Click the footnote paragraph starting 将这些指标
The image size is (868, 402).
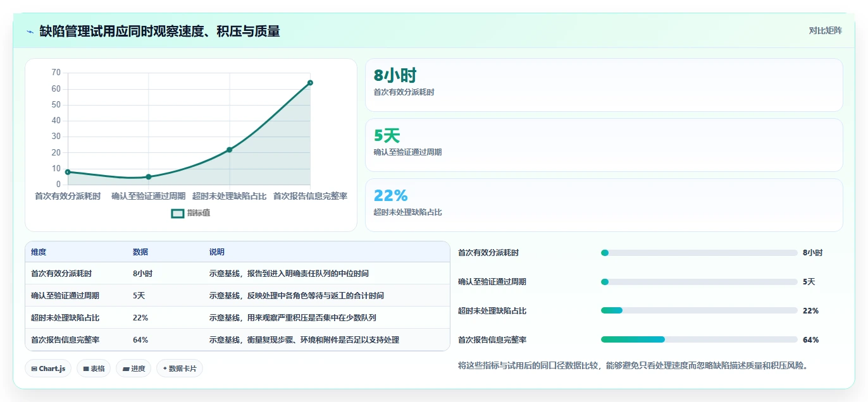pyautogui.click(x=633, y=365)
